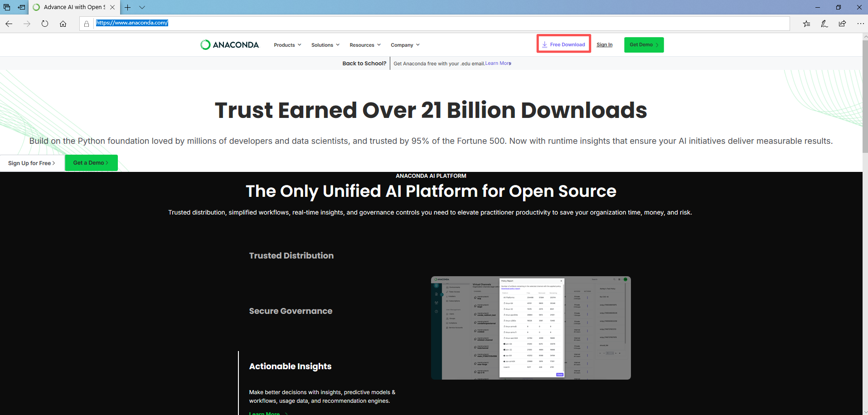Click the Back to School? text
Image resolution: width=868 pixels, height=415 pixels.
[x=364, y=63]
